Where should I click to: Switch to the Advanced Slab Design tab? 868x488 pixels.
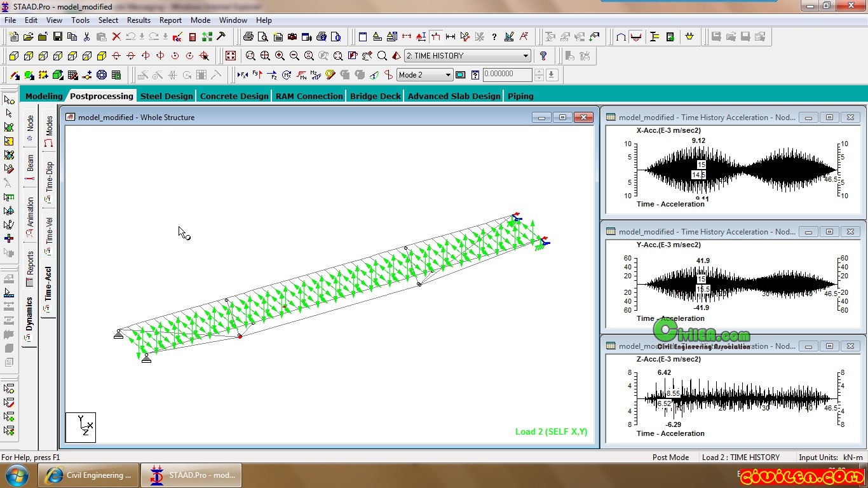(454, 96)
